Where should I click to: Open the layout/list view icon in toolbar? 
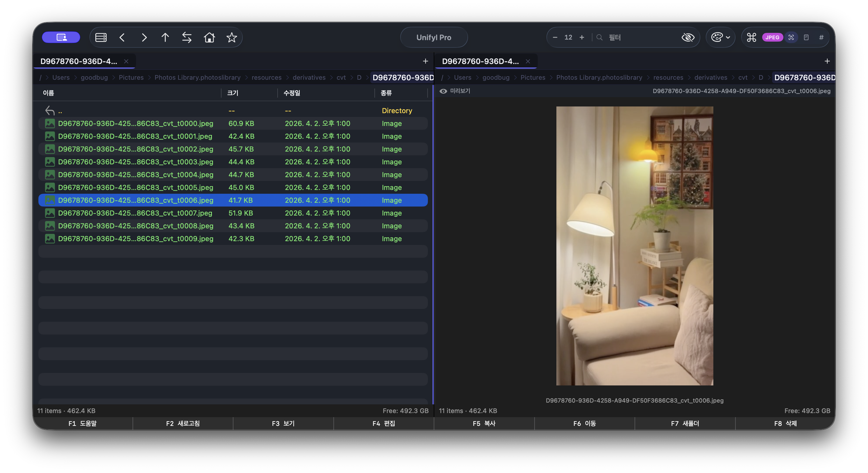[101, 37]
